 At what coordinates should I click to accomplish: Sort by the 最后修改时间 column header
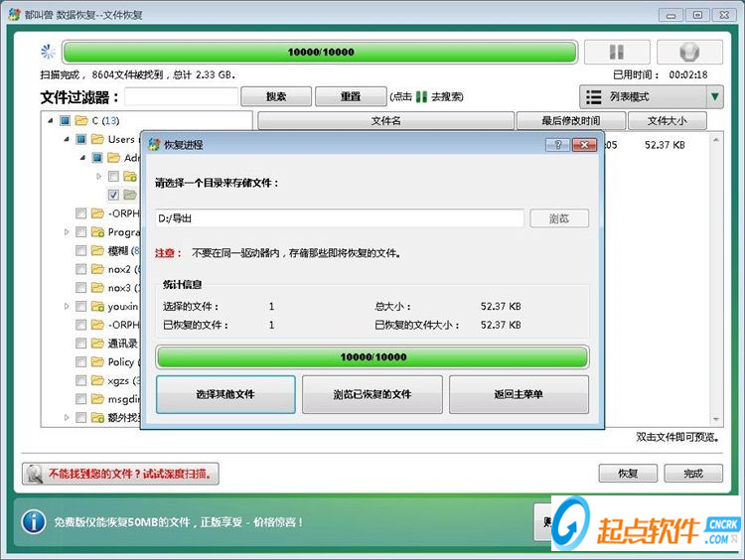click(x=570, y=121)
